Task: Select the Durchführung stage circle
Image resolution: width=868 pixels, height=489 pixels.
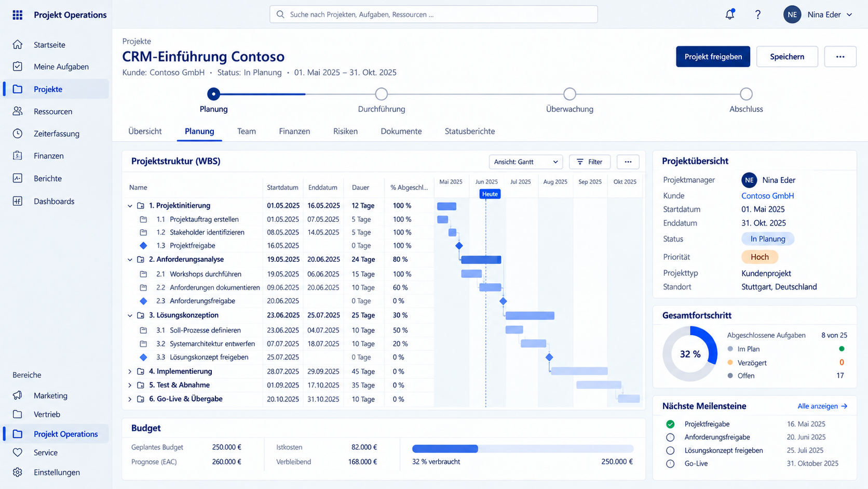Action: 382,94
